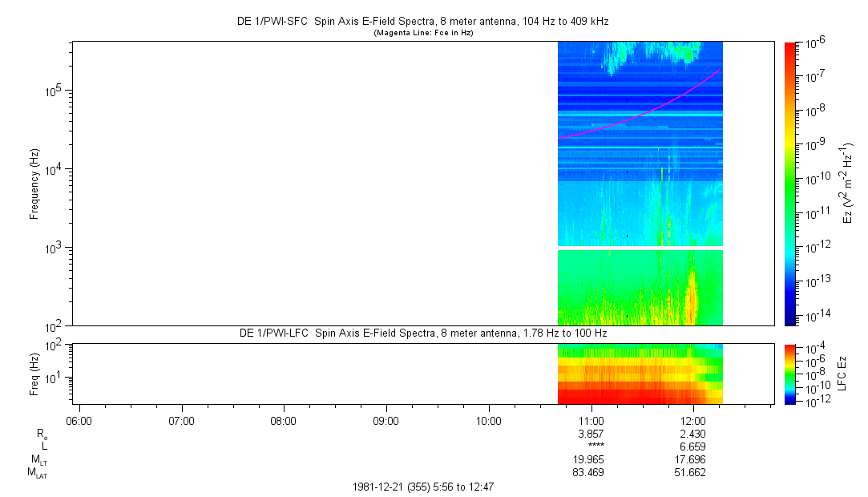Click the DE 1/PWI-LFC panel title
868x497 pixels.
[x=423, y=333]
